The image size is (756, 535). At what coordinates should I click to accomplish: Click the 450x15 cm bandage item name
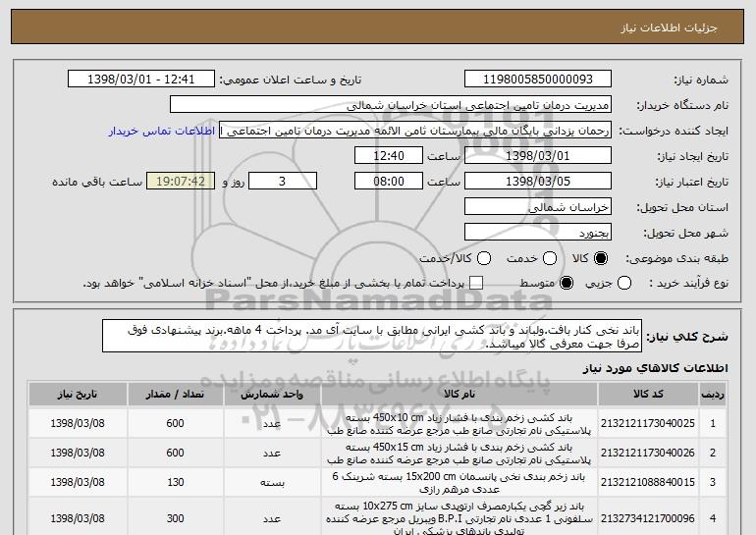459,454
